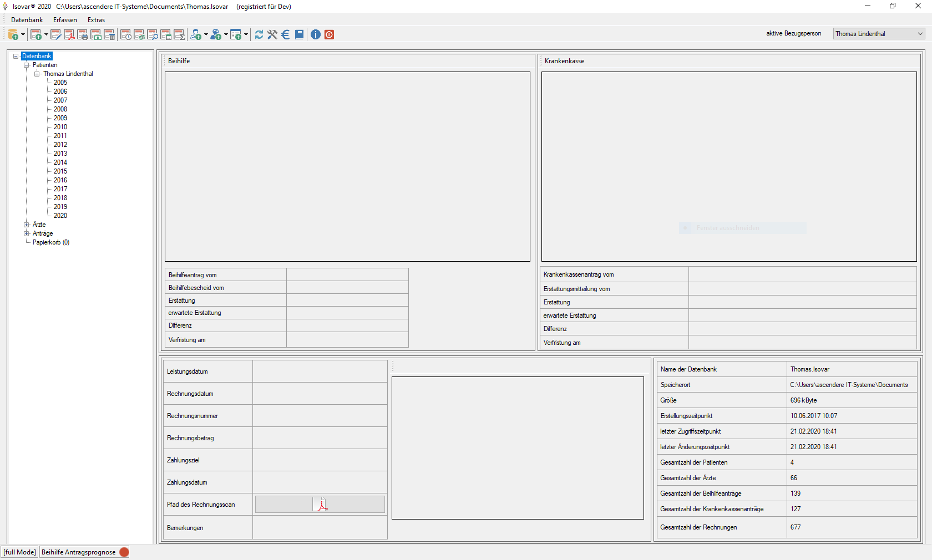Screen dimensions: 932x560
Task: Open settings via the wrench tools icon
Action: point(272,35)
